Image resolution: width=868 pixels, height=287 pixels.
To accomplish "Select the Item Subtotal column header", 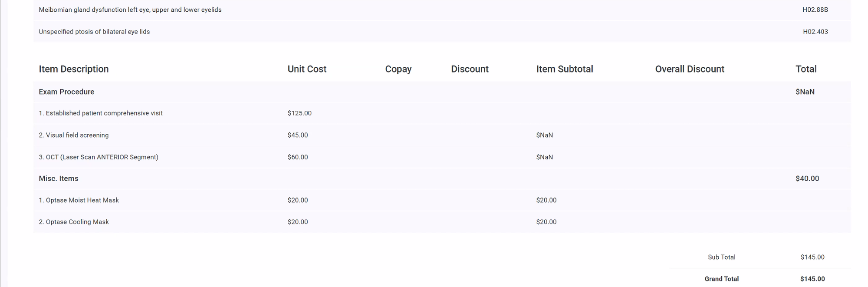I will pyautogui.click(x=564, y=69).
